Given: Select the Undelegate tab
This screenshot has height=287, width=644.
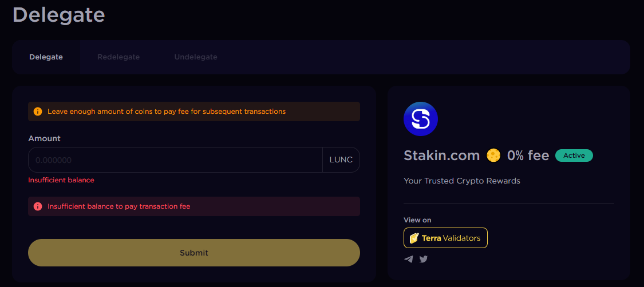Looking at the screenshot, I should point(196,57).
